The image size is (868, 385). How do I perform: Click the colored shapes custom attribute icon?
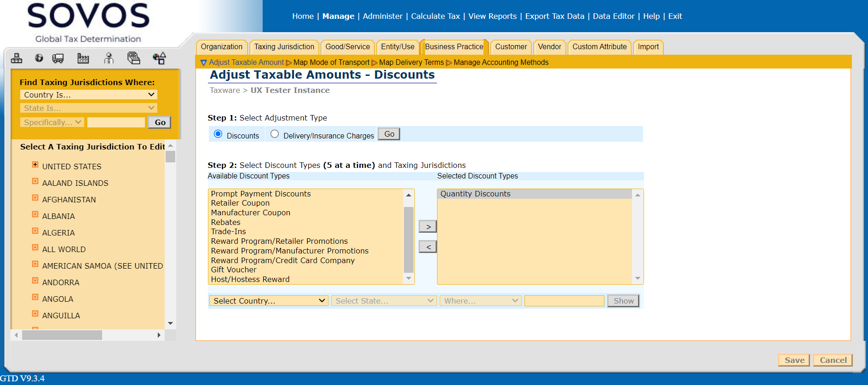[x=159, y=58]
